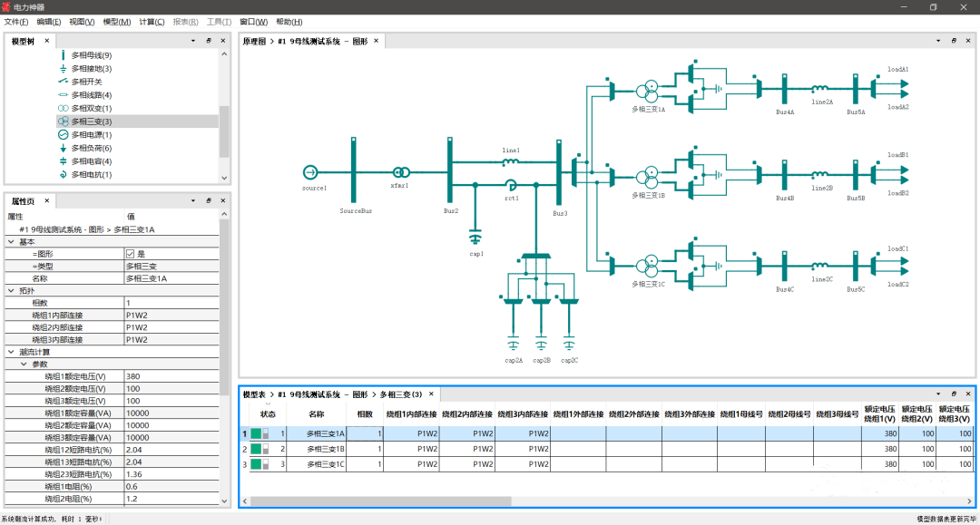Screen dimensions: 980x525
Task: Collapse the 潮流计算 property group
Action: pos(11,352)
